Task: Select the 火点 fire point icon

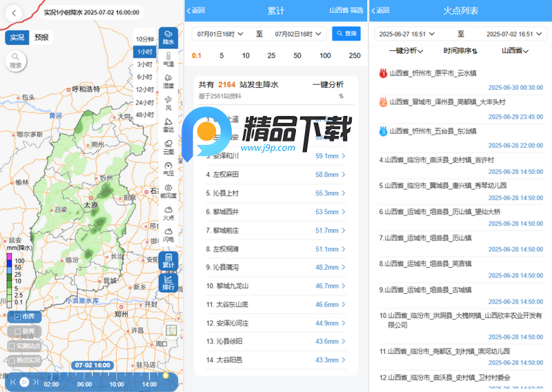Action: pos(168,213)
